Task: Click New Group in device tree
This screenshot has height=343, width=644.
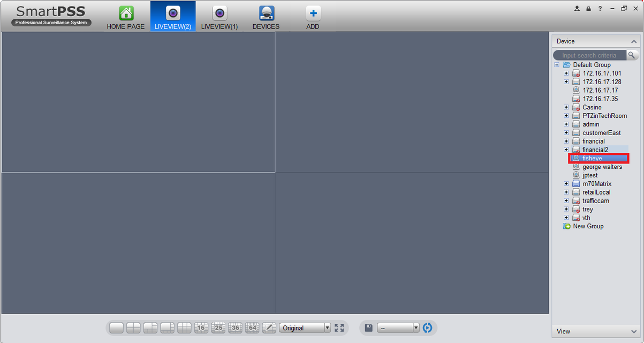Action: [588, 226]
